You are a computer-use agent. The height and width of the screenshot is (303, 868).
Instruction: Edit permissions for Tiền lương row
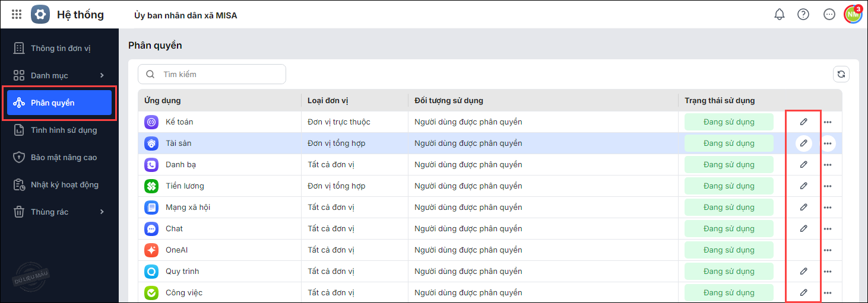[x=804, y=186]
